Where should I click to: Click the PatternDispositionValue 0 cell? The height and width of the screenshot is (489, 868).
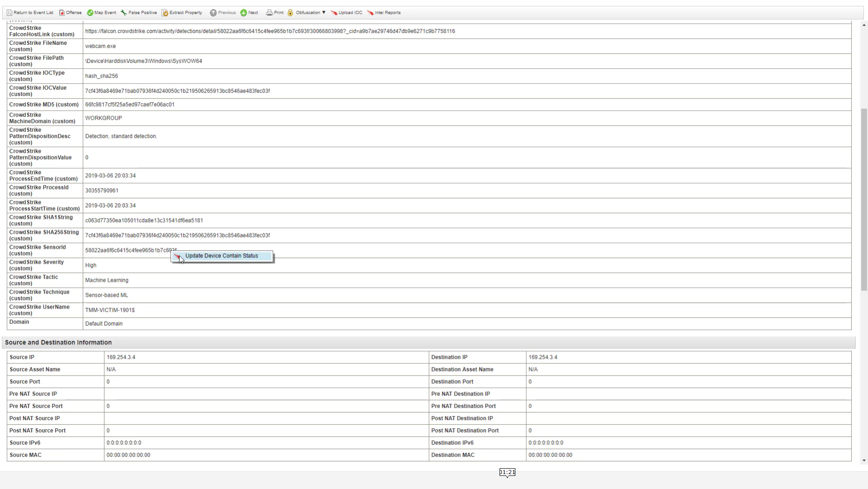(467, 157)
